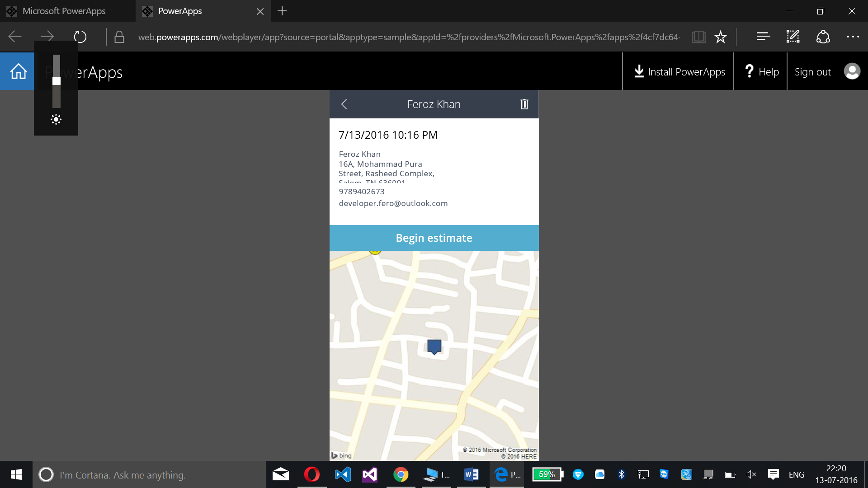Go back using the app's back chevron
Screen dimensions: 868x488
[x=344, y=104]
